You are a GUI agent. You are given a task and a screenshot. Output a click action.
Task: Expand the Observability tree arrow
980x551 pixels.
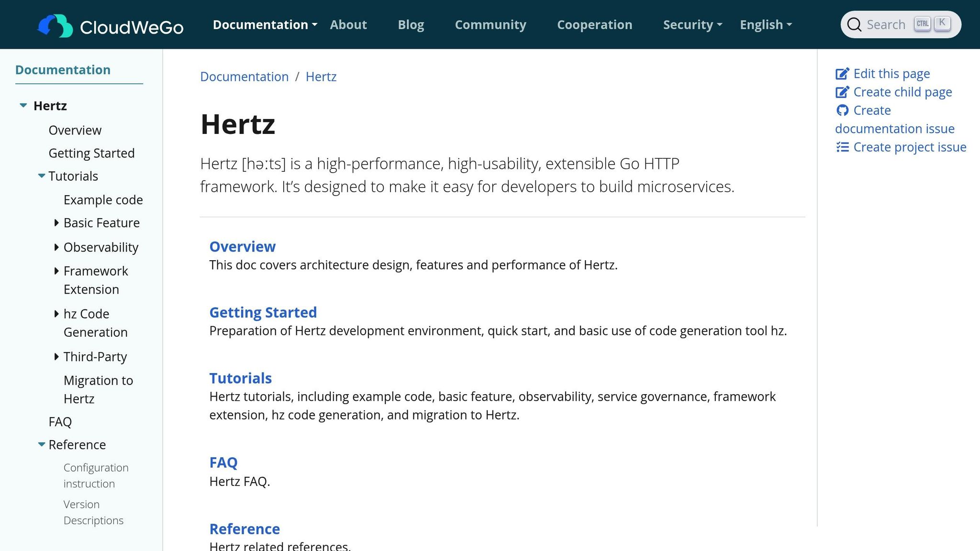tap(56, 247)
